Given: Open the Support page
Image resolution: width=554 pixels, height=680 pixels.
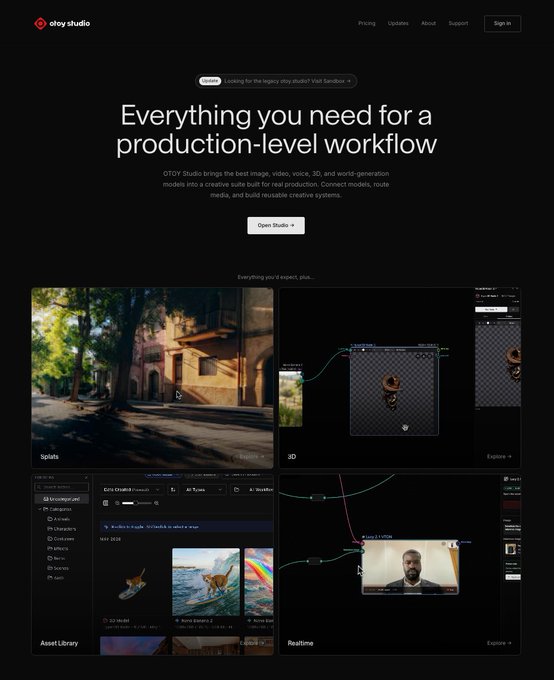Looking at the screenshot, I should pyautogui.click(x=458, y=23).
